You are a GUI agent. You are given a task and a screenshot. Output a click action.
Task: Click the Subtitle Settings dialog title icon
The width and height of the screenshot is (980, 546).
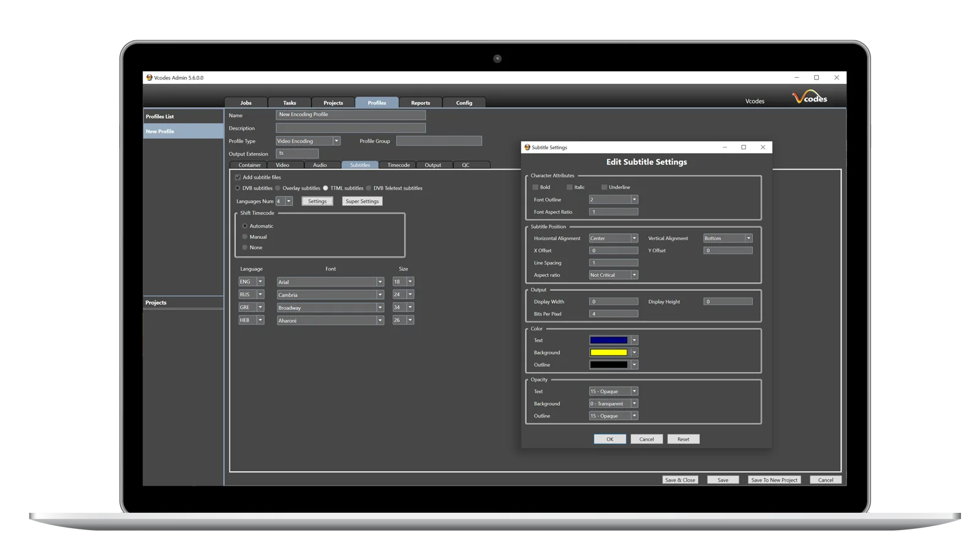click(x=527, y=148)
